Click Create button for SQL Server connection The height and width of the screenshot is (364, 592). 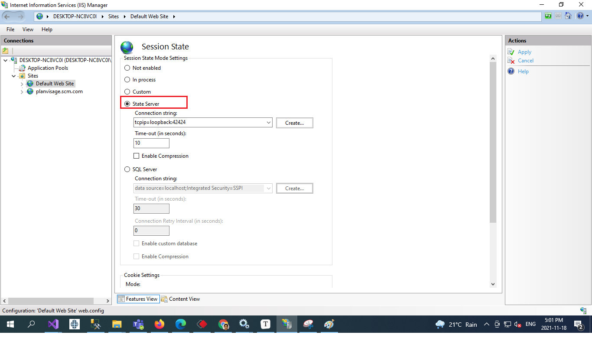tap(295, 188)
